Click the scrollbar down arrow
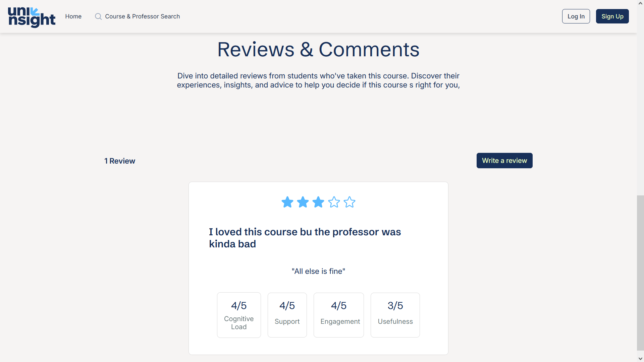The height and width of the screenshot is (362, 644). [640, 359]
